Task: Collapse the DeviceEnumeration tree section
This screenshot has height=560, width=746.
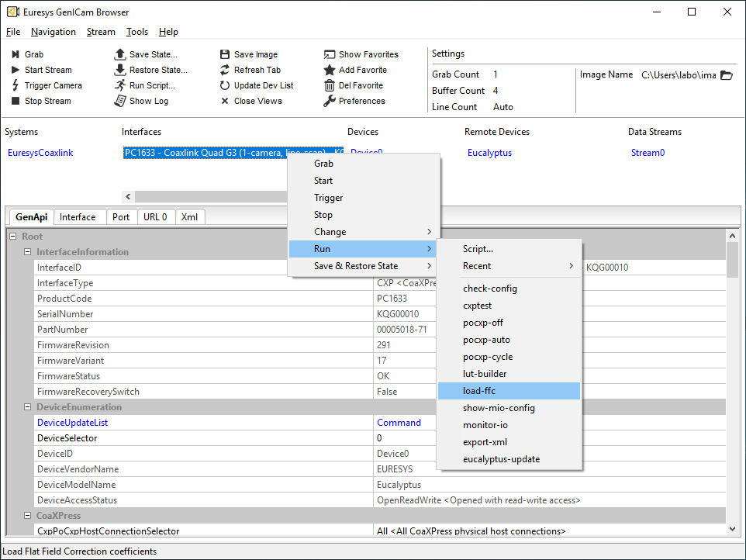Action: coord(26,406)
